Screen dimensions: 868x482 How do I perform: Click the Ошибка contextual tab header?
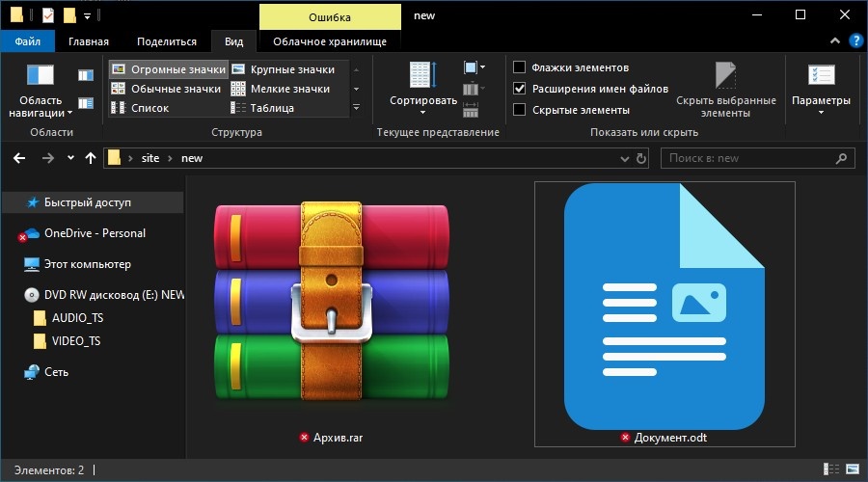click(x=330, y=17)
